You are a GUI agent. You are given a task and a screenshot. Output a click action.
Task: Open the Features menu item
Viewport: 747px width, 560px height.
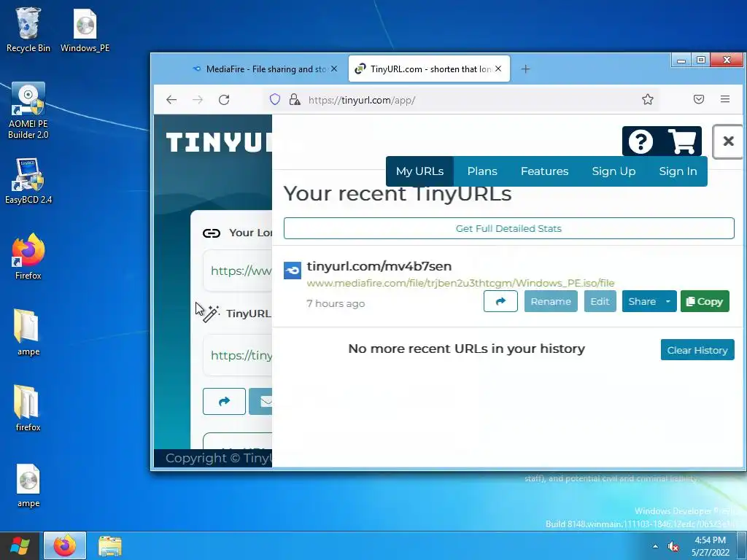(x=544, y=171)
